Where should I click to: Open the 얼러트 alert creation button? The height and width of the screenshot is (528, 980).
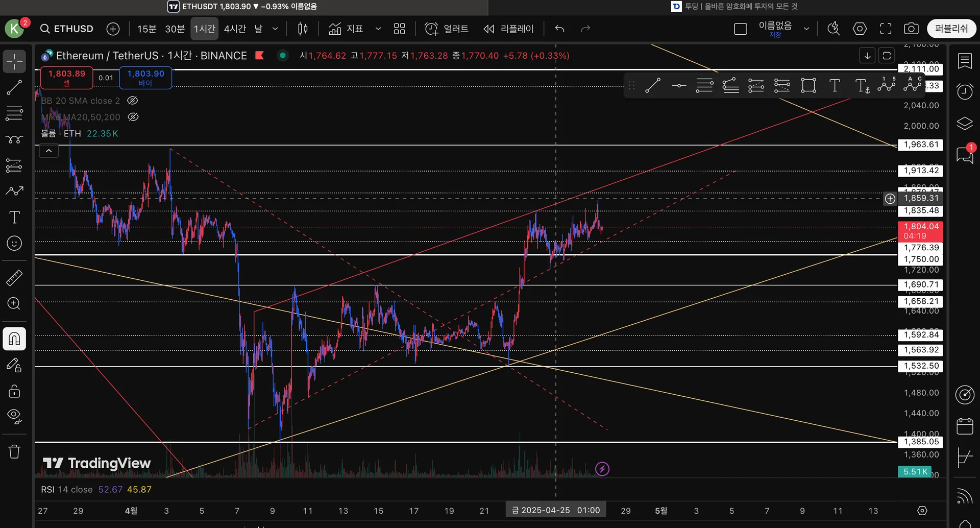tap(447, 29)
